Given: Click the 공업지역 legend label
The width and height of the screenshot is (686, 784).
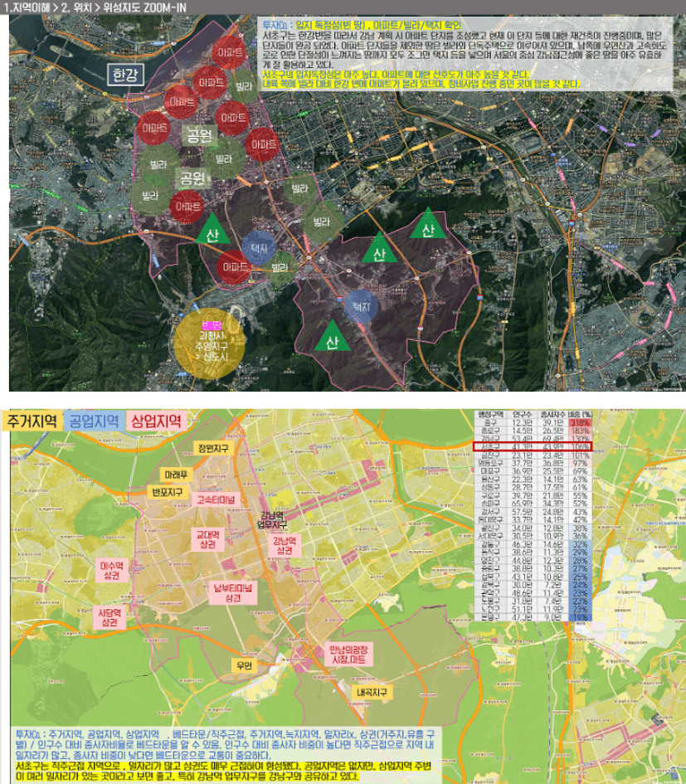Looking at the screenshot, I should (x=94, y=421).
